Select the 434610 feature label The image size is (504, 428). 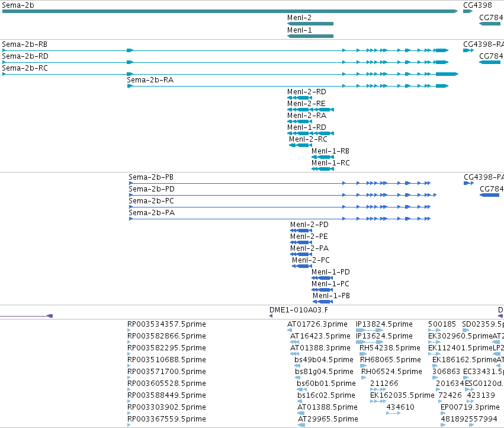(x=400, y=407)
